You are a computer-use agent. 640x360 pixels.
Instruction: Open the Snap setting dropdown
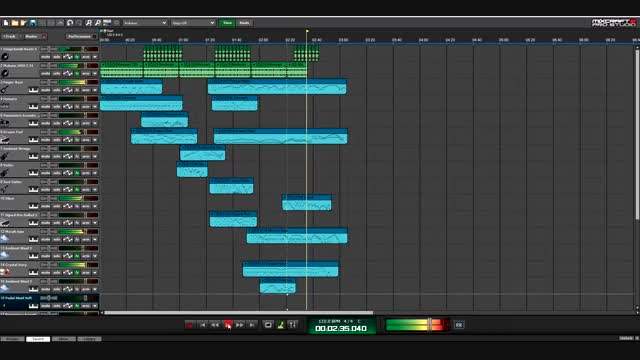(x=193, y=23)
